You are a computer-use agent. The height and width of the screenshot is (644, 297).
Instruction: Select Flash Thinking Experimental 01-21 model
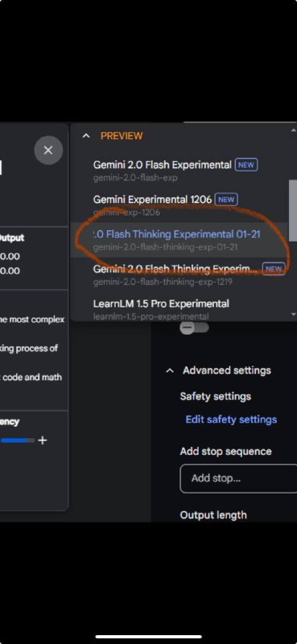(180, 240)
